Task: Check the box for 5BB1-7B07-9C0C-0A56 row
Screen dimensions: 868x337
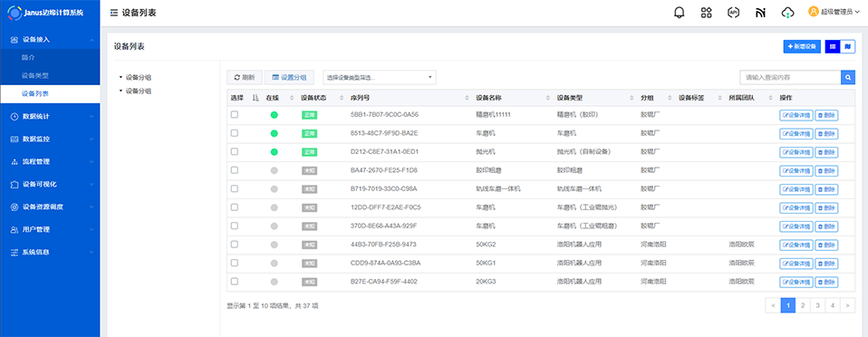Action: [x=235, y=114]
